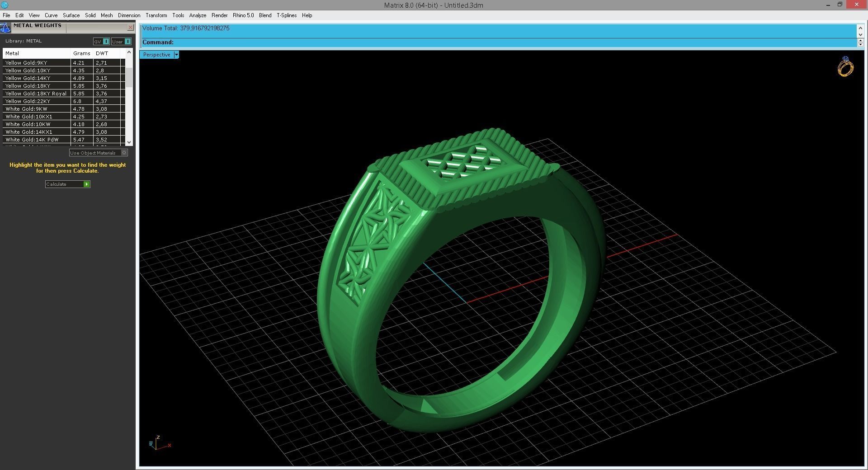Select Yellow Gold:18KY Royal row
Viewport: 868px width, 470px height.
(x=64, y=94)
